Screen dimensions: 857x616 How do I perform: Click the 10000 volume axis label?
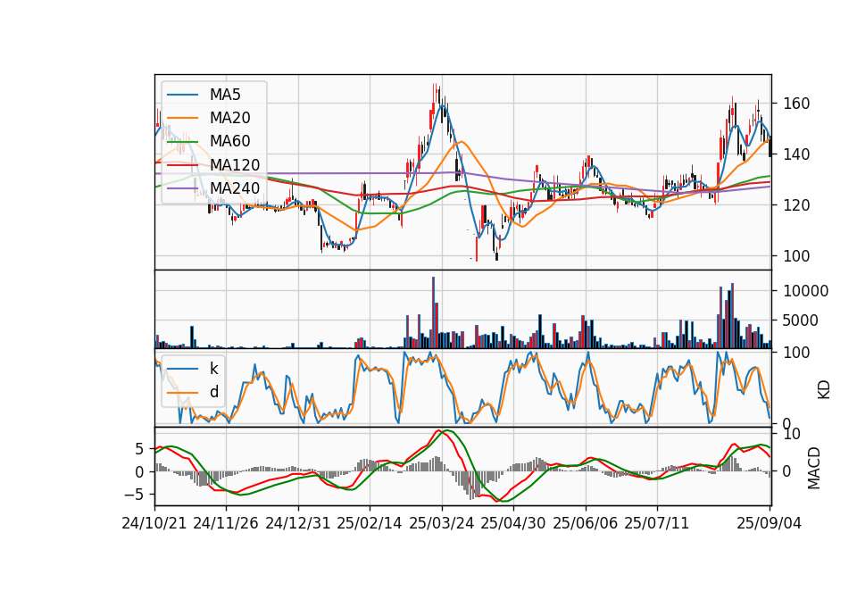(805, 291)
